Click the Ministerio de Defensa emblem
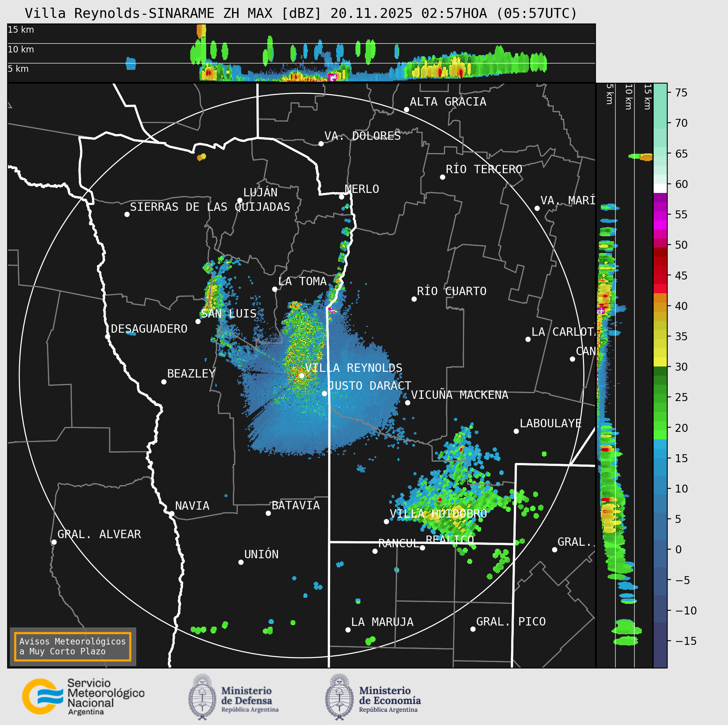The width and height of the screenshot is (728, 725). (x=202, y=697)
